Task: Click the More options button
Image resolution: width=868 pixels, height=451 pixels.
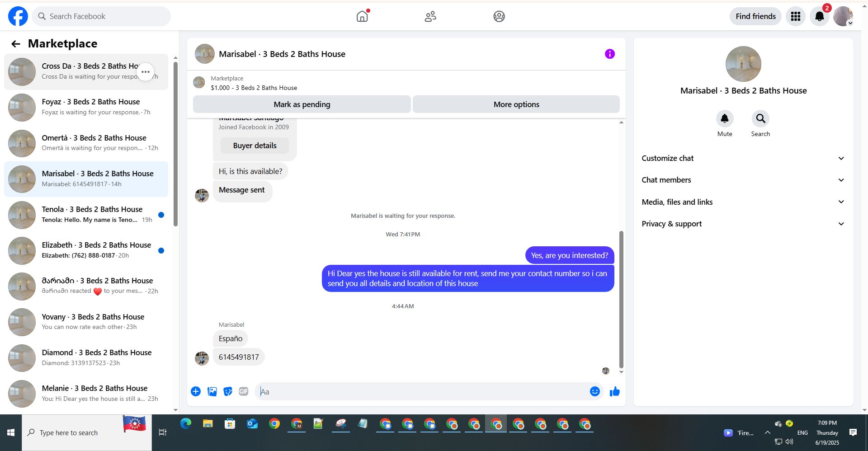Action: [516, 104]
